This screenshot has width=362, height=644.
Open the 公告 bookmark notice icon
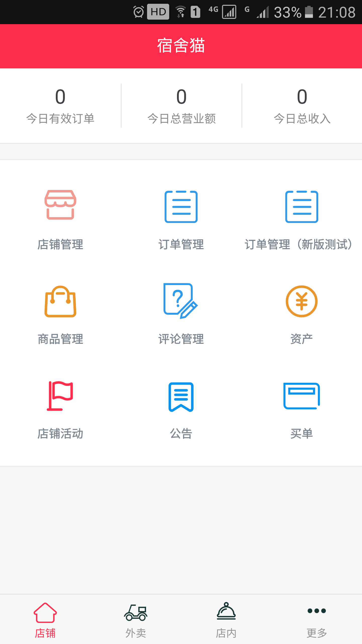point(181,397)
